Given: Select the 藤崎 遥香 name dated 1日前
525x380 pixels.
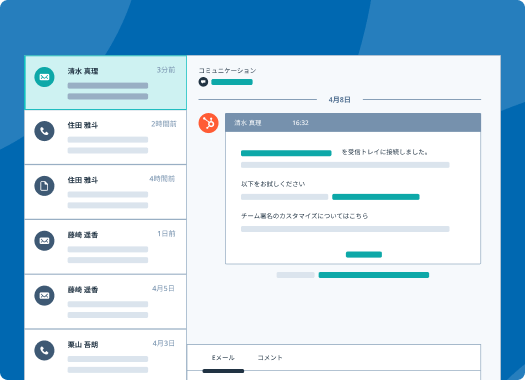Looking at the screenshot, I should [x=83, y=235].
